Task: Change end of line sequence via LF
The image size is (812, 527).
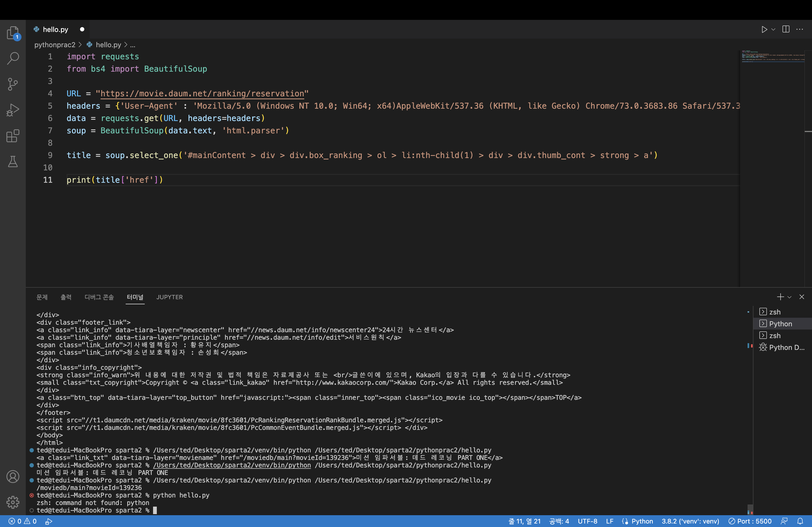Action: pos(610,521)
